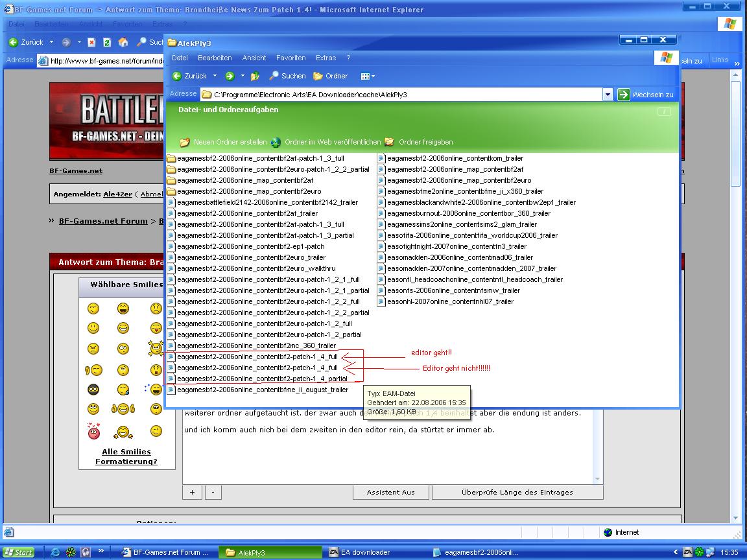
Task: Select file easonfs-2006online_contentnfsmw_trailer
Action: [449, 290]
